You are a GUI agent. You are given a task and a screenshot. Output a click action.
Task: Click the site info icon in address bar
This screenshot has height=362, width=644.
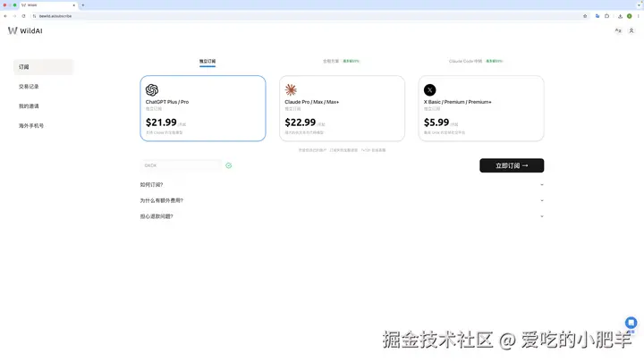(35, 16)
